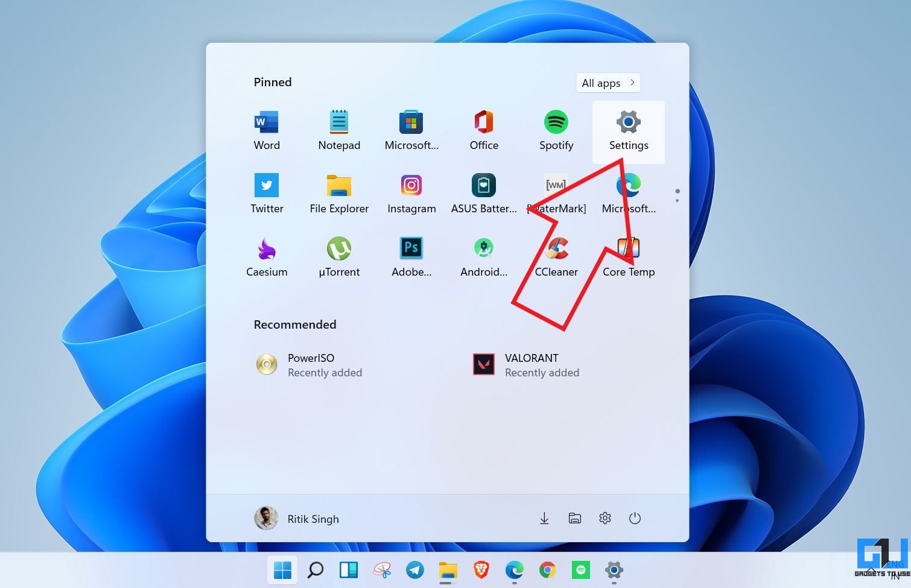This screenshot has height=588, width=911.
Task: Launch the Caesium app
Action: [x=267, y=258]
